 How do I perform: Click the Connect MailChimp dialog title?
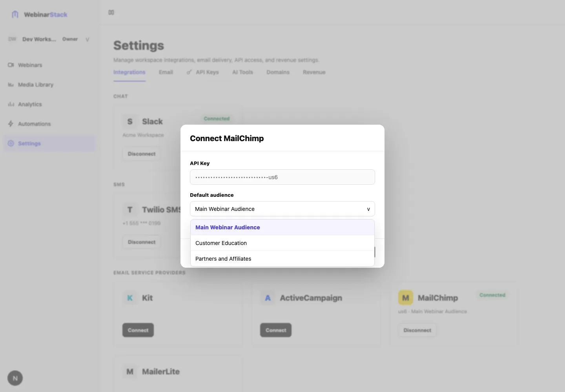click(x=227, y=138)
